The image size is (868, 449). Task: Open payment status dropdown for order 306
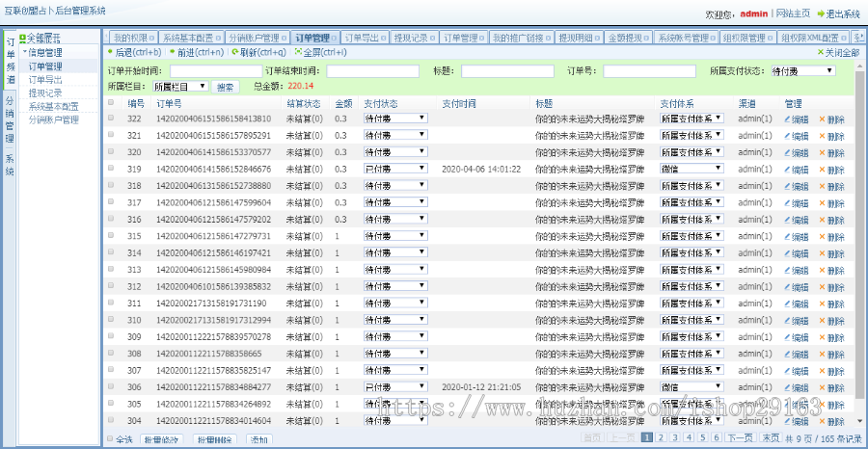coord(395,386)
